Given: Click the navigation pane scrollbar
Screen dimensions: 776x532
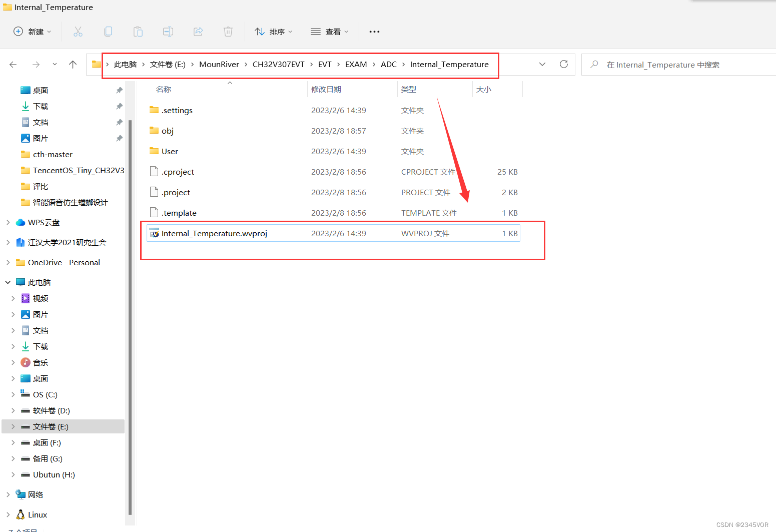Looking at the screenshot, I should [130, 317].
